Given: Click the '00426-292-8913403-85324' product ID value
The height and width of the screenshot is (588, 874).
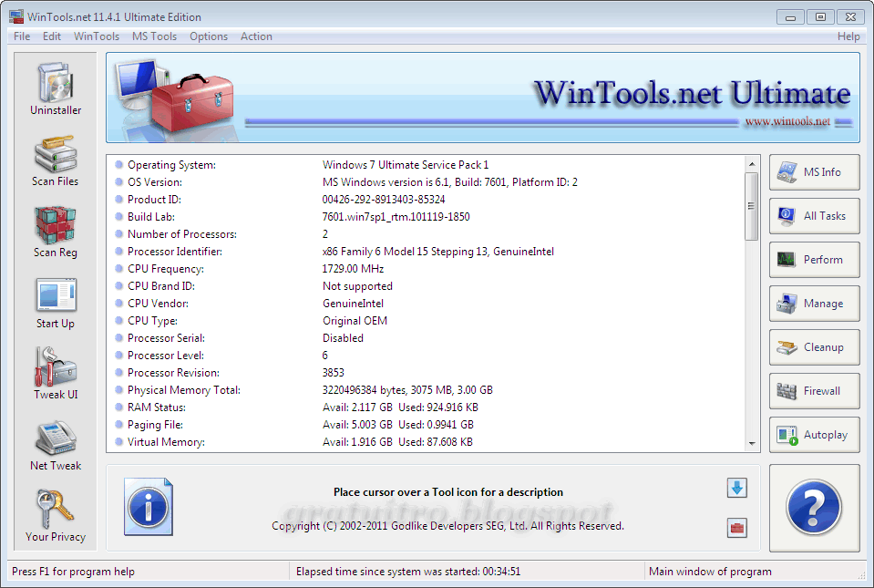Looking at the screenshot, I should pos(384,200).
